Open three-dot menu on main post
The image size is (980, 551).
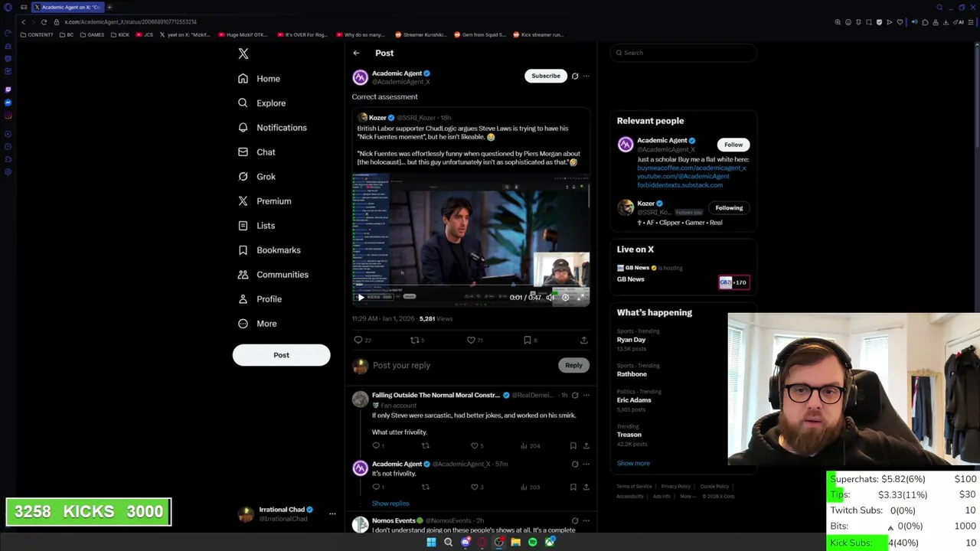tap(586, 76)
